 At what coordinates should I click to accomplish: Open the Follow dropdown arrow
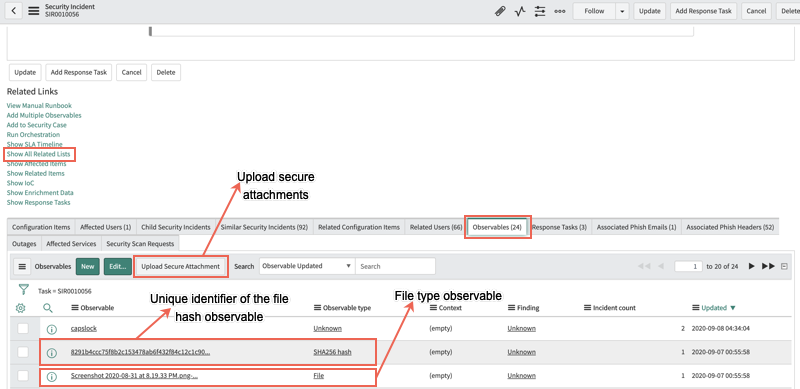pos(622,11)
